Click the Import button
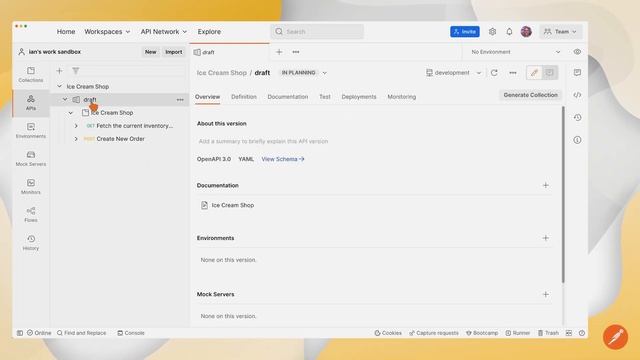 (173, 52)
